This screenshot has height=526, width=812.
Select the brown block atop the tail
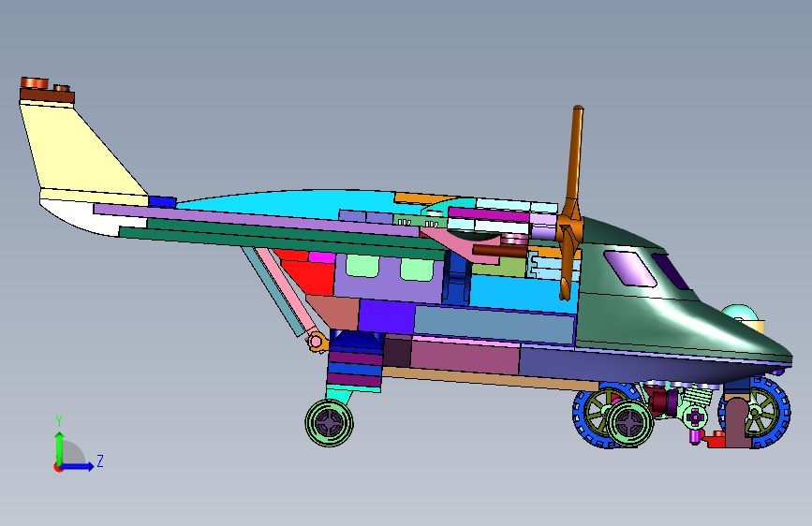tap(47, 95)
